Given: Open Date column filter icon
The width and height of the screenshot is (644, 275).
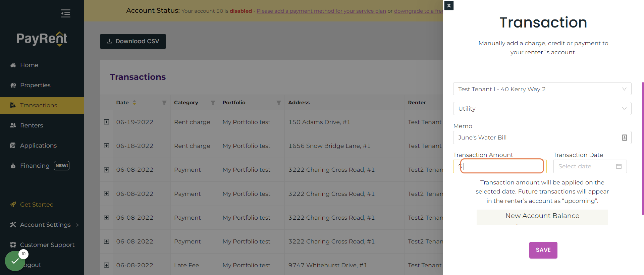Looking at the screenshot, I should click(x=164, y=103).
